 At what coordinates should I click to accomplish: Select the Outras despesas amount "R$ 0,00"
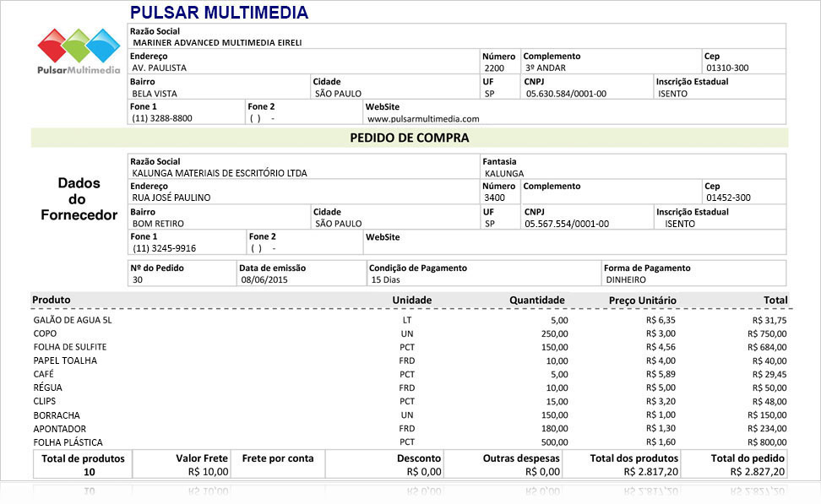point(543,472)
